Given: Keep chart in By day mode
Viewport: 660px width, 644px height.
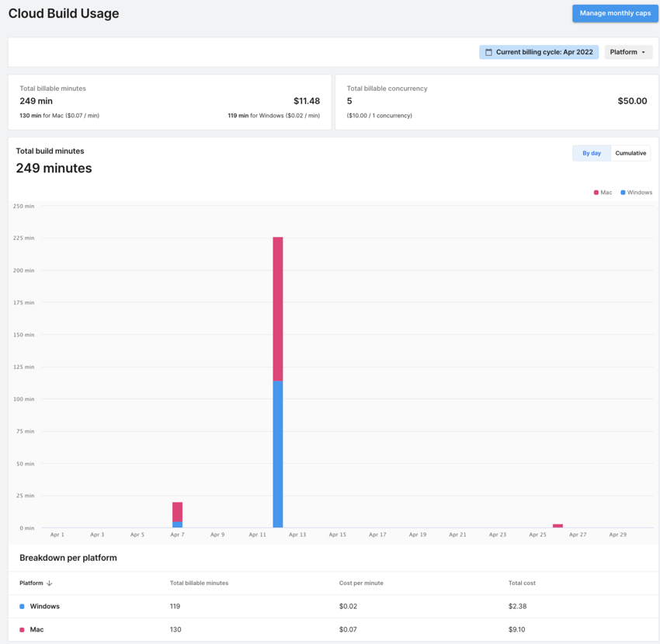Looking at the screenshot, I should coord(591,153).
